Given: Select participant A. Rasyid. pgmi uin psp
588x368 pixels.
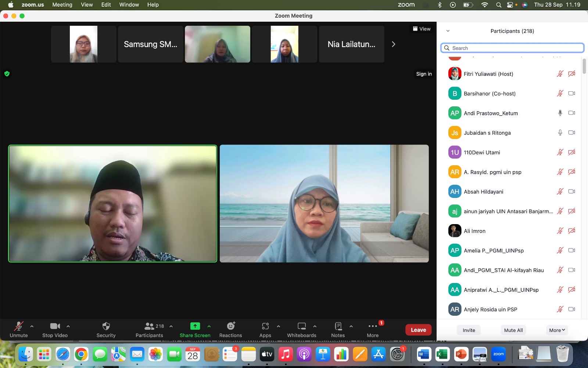Looking at the screenshot, I should click(x=509, y=172).
